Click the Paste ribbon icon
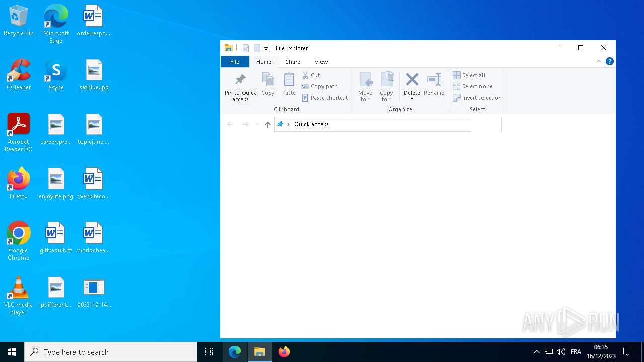The image size is (644, 362). pyautogui.click(x=289, y=80)
